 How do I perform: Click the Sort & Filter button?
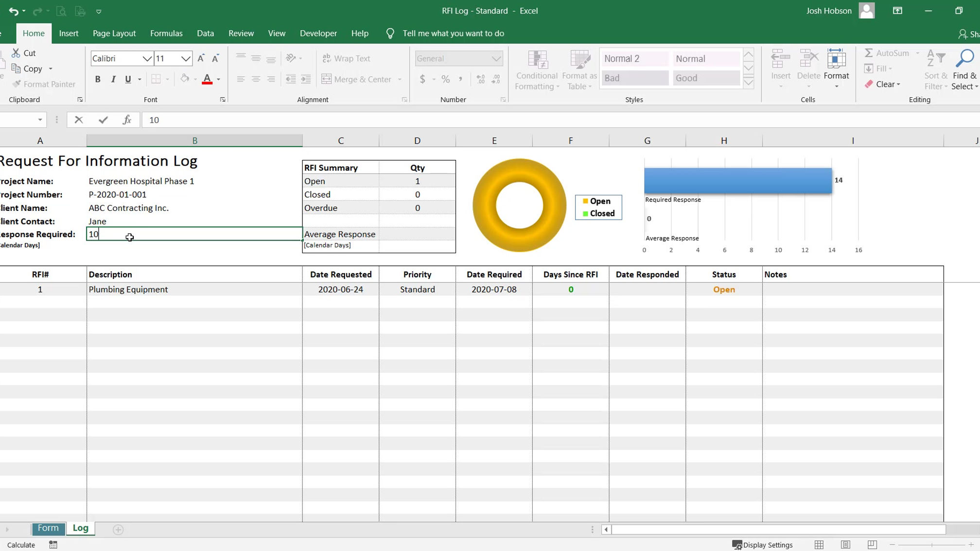click(x=936, y=70)
